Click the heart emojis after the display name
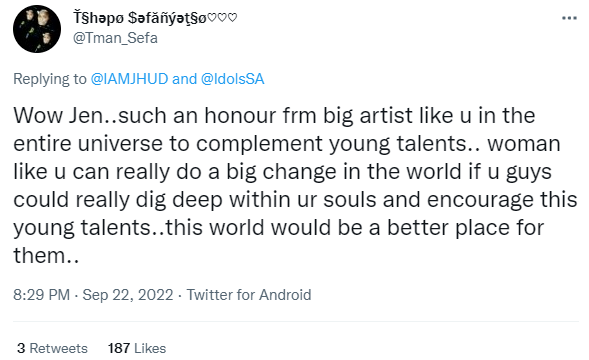Viewport: 589px width, 360px height. click(x=222, y=18)
